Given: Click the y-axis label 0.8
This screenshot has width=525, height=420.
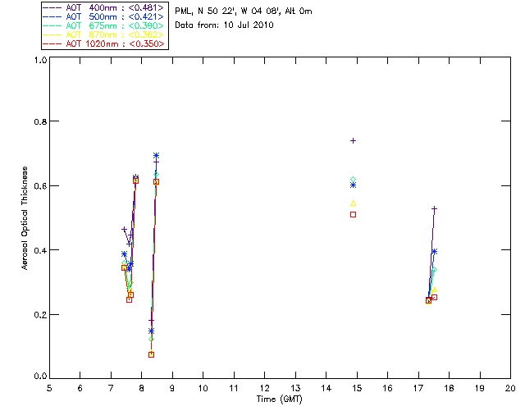Looking at the screenshot, I should tap(40, 121).
